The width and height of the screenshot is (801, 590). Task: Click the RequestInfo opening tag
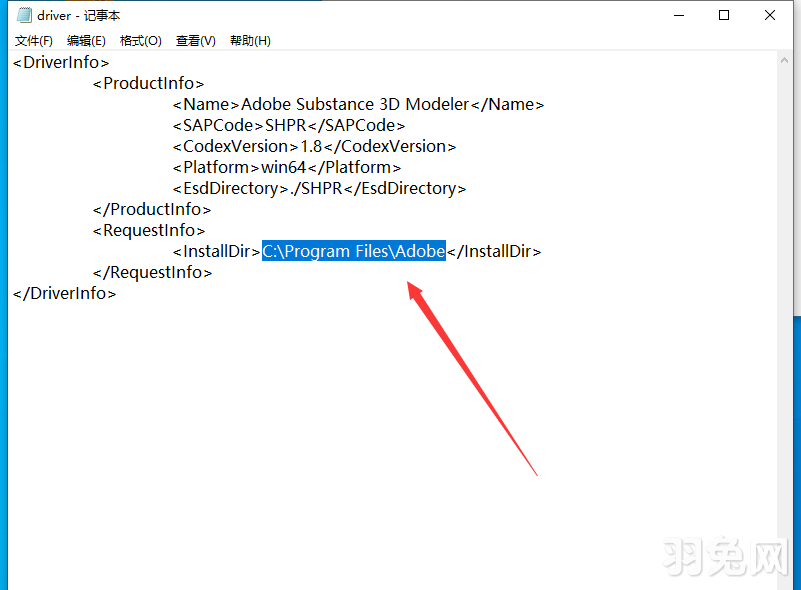tap(148, 230)
